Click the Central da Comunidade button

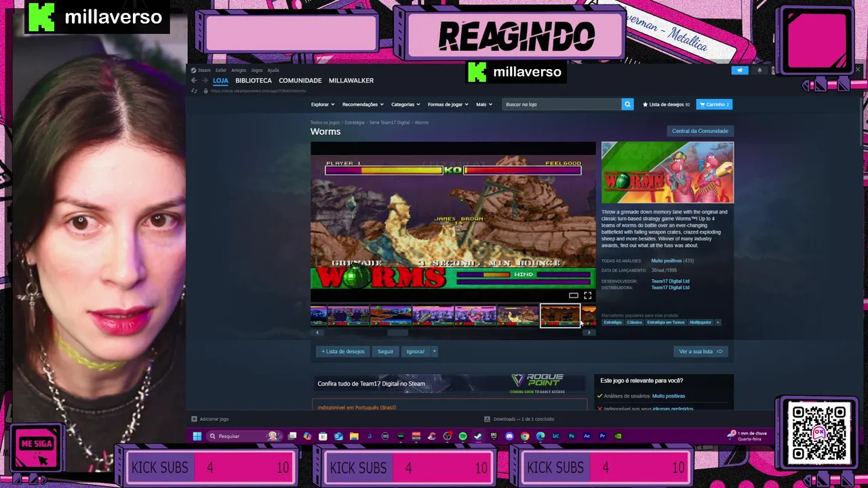click(700, 131)
